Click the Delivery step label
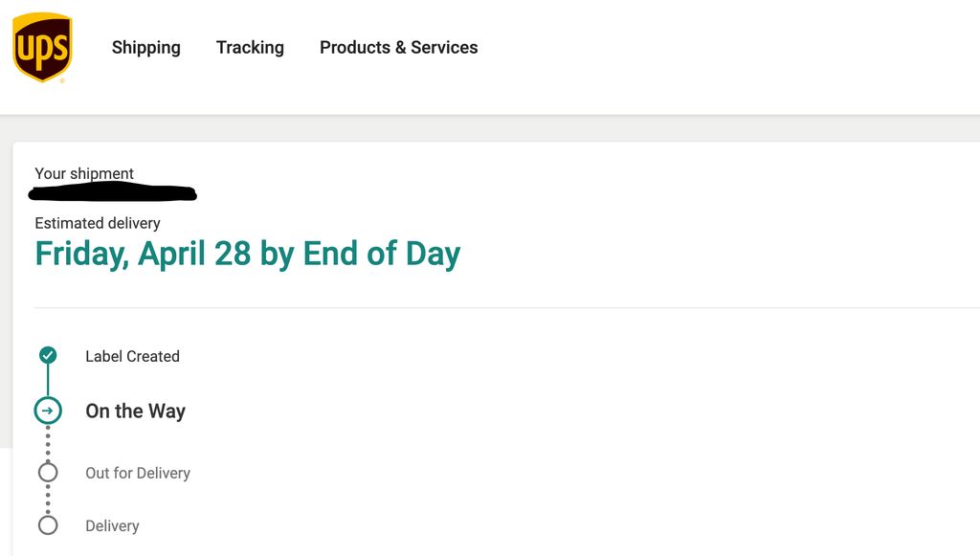Image resolution: width=980 pixels, height=556 pixels. pyautogui.click(x=112, y=526)
